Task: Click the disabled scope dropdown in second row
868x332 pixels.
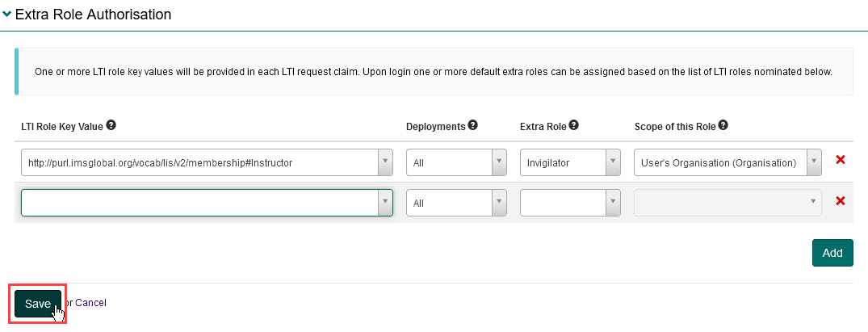Action: (728, 203)
